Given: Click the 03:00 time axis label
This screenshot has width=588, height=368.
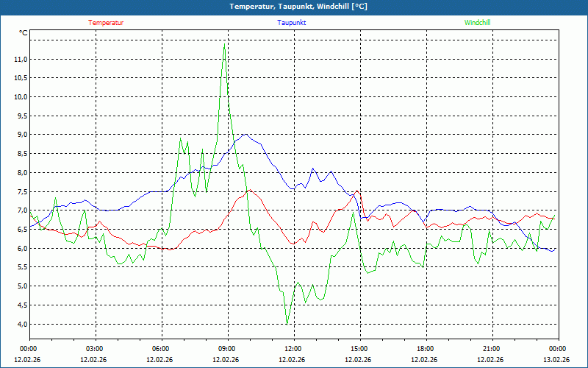Looking at the screenshot, I should click(94, 349).
